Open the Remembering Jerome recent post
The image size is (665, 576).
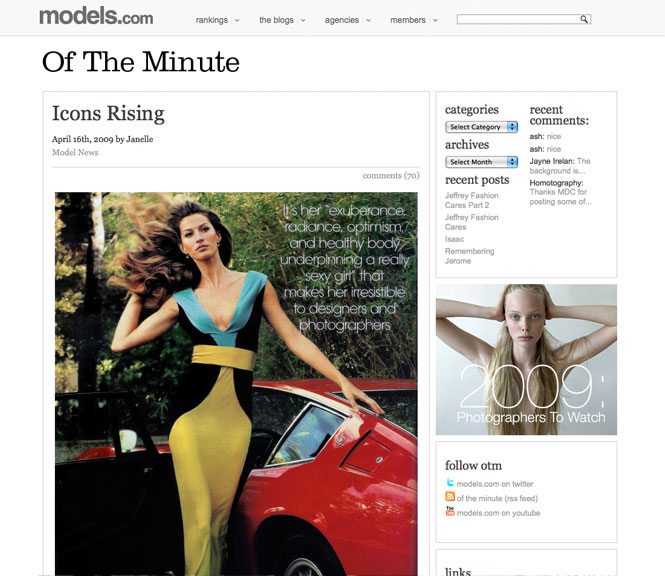(469, 256)
